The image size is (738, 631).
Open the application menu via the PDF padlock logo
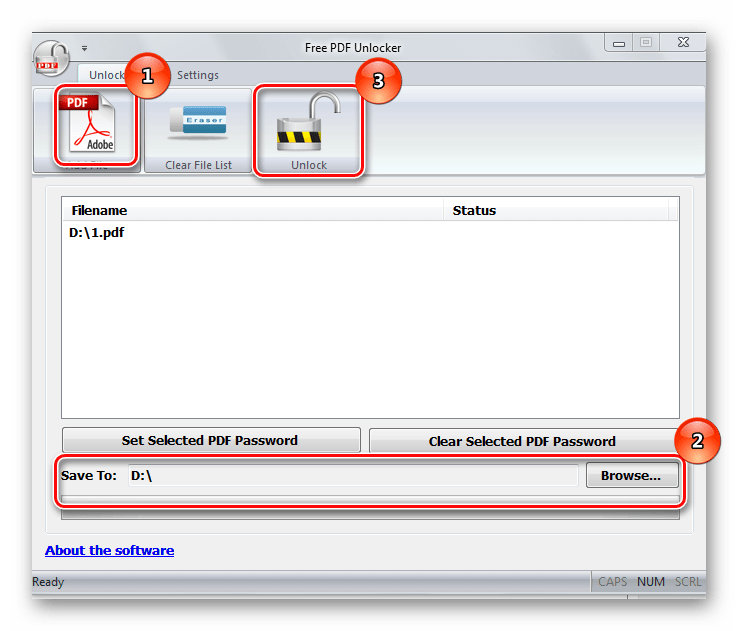click(51, 59)
